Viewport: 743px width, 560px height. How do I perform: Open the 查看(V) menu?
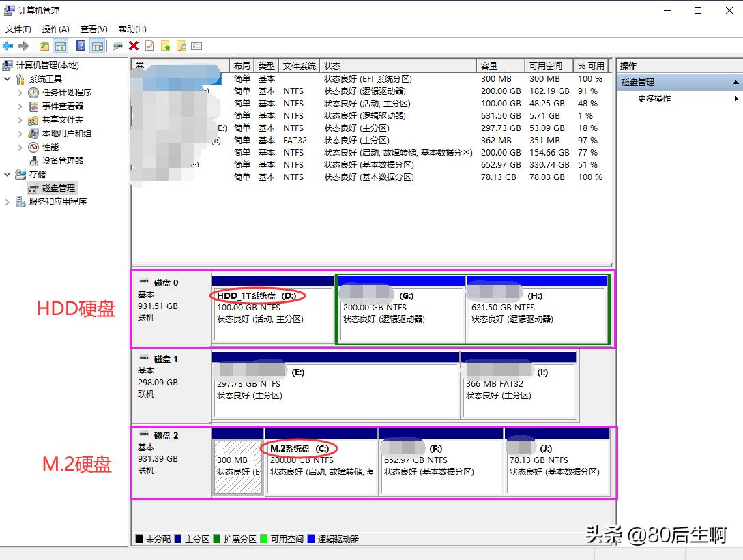(93, 29)
